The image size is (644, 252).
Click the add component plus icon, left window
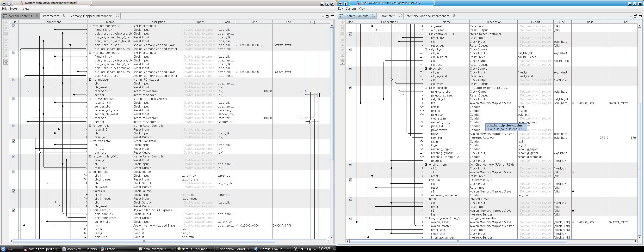[6, 23]
